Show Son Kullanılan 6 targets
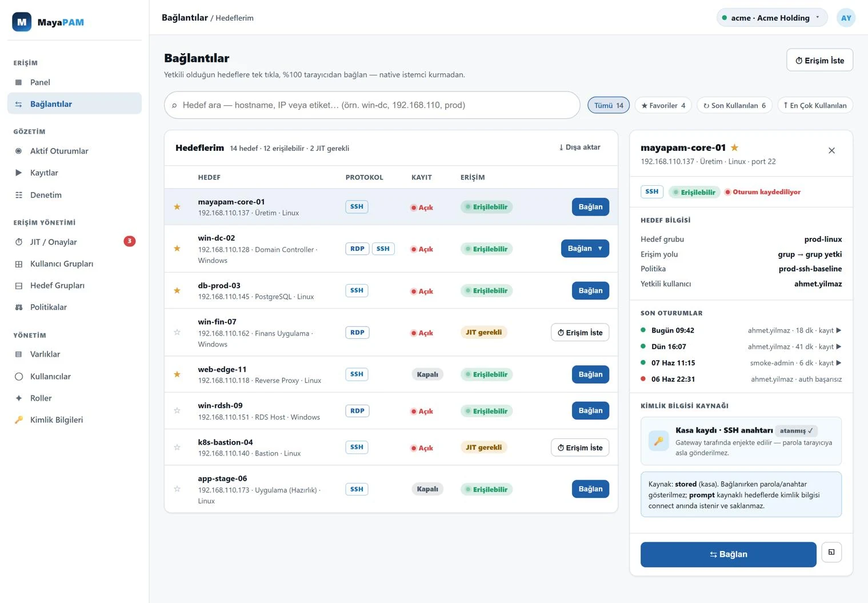 [734, 105]
